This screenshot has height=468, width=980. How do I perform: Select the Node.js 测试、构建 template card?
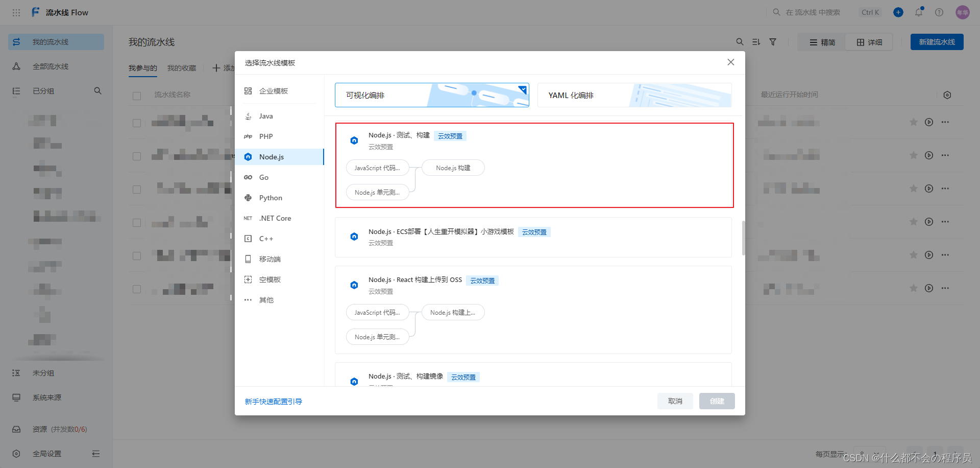[534, 166]
